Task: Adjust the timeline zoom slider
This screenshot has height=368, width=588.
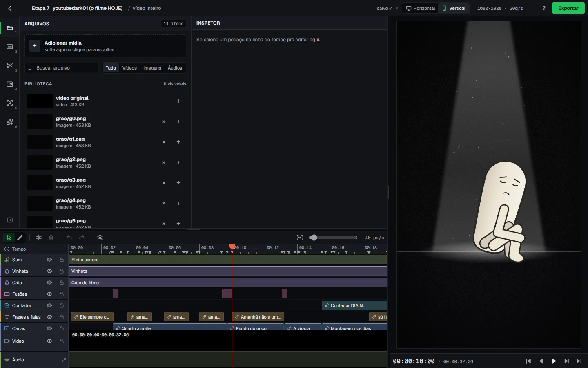Action: (334, 238)
